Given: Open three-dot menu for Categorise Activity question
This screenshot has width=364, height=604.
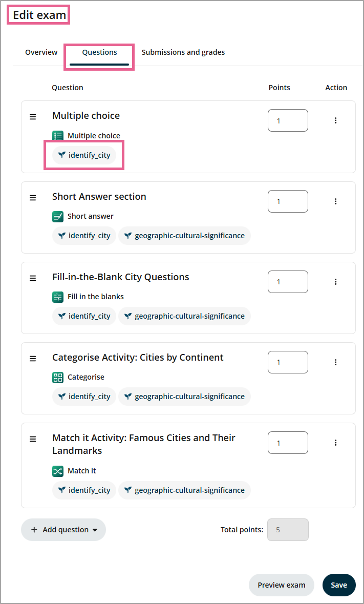Looking at the screenshot, I should click(336, 362).
